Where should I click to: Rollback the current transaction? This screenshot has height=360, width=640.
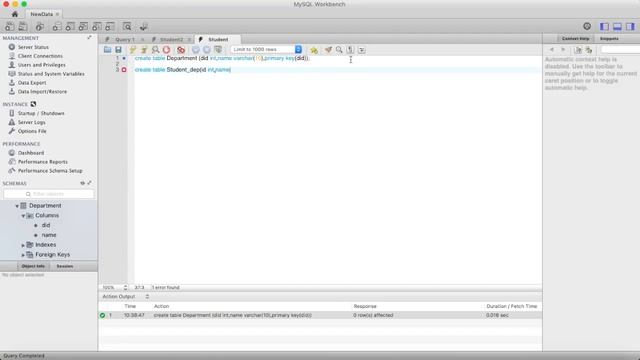click(x=207, y=50)
